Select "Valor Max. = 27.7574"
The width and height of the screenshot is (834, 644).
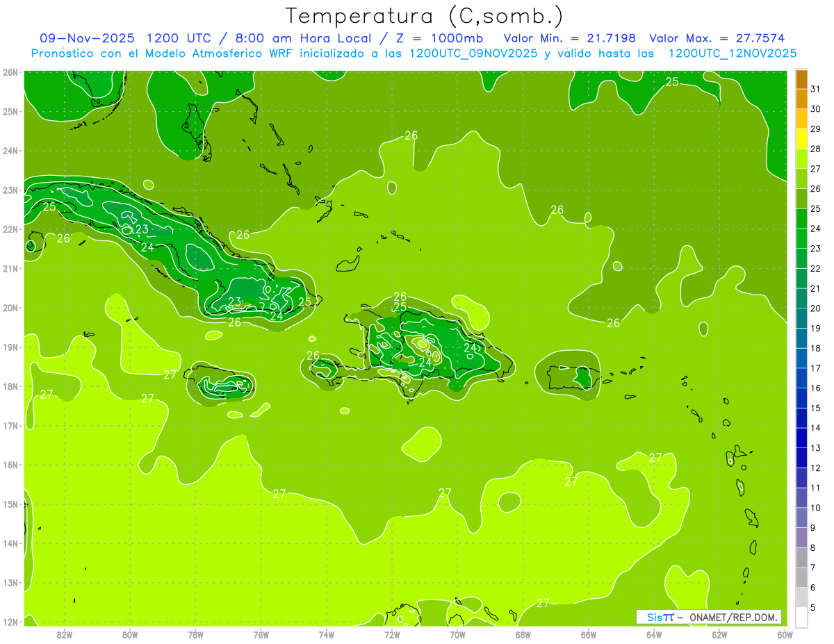tap(717, 38)
